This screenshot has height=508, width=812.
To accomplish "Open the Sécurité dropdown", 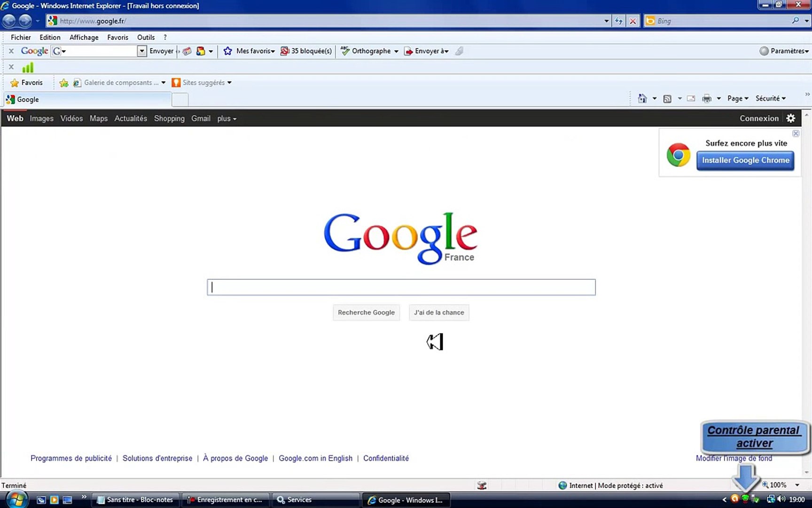I will 770,98.
